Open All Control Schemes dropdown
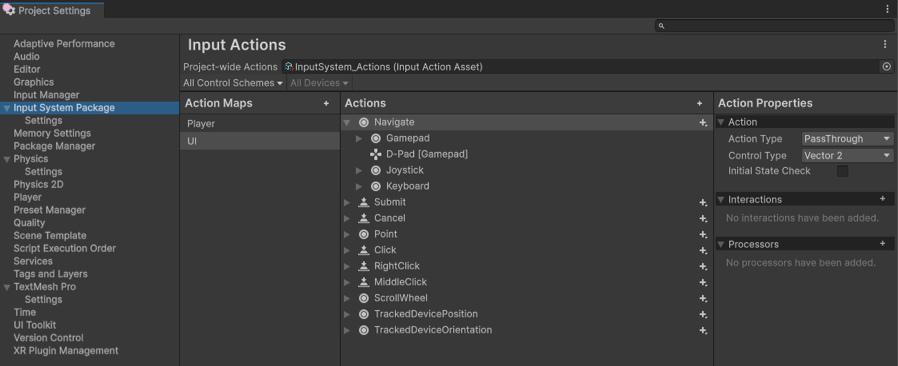 point(233,83)
